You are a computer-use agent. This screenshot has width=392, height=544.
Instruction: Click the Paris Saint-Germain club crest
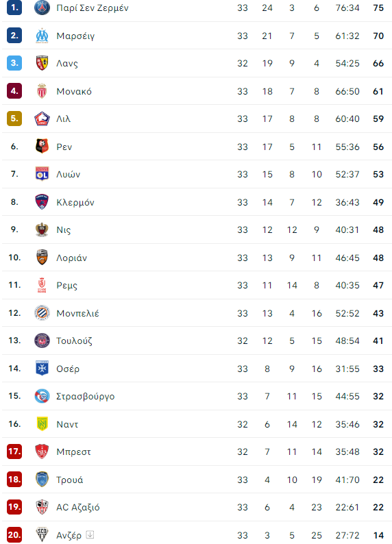42,8
